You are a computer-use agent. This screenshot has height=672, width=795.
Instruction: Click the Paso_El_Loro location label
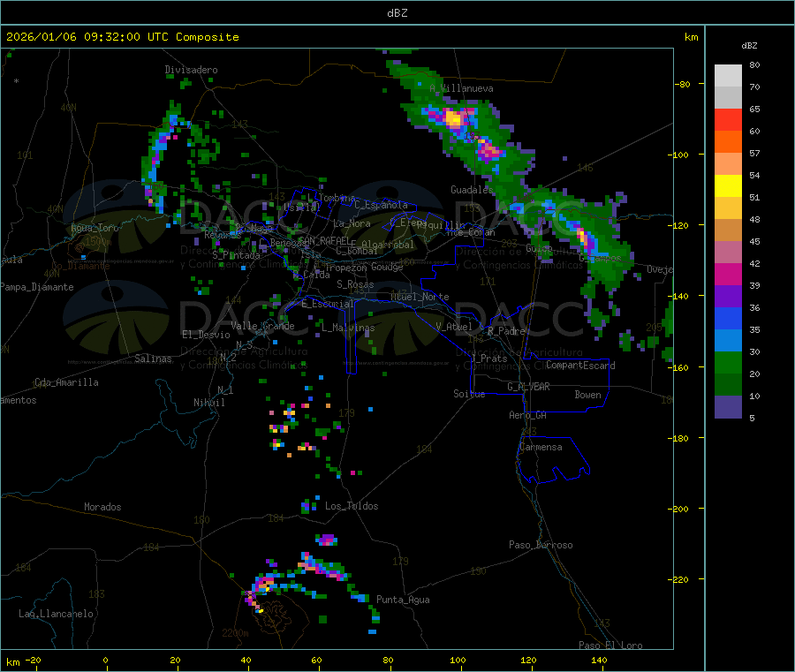coord(610,645)
